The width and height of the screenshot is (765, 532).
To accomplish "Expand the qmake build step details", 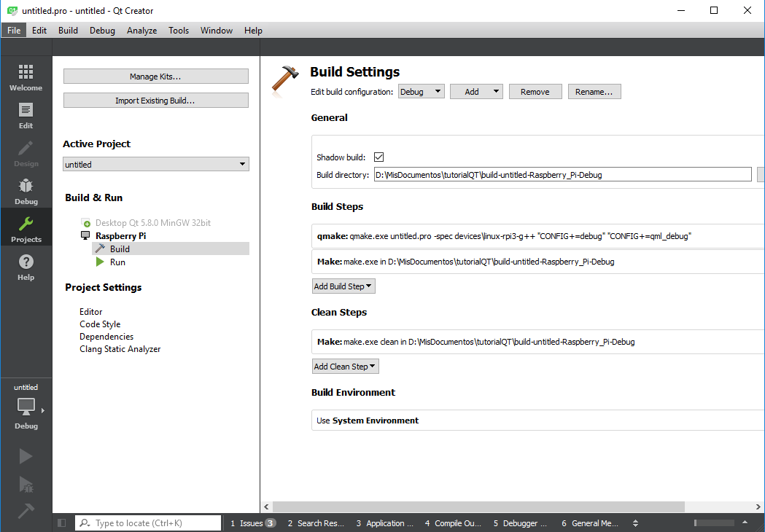I will pyautogui.click(x=537, y=236).
